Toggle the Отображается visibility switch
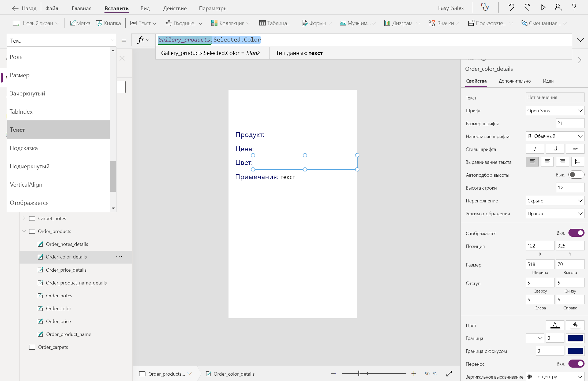 (x=576, y=233)
